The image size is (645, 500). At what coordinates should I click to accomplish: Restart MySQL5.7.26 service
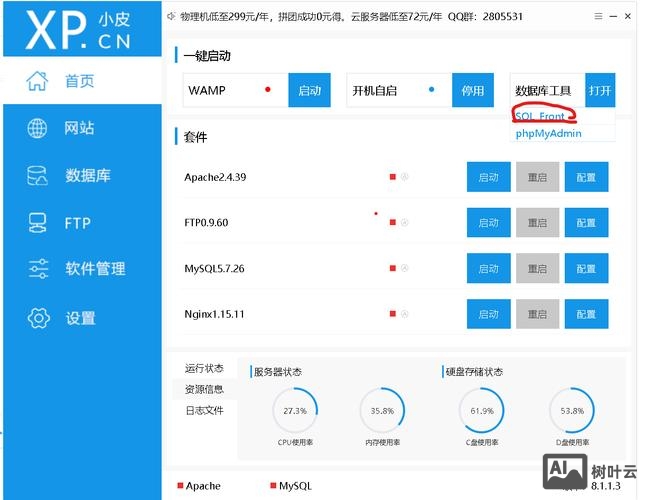[537, 268]
